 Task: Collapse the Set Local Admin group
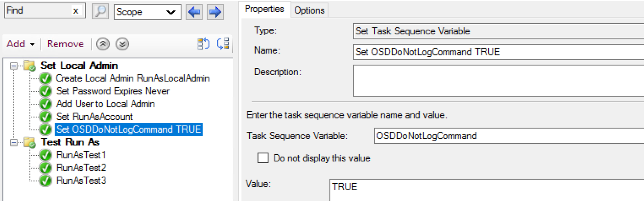coord(14,66)
